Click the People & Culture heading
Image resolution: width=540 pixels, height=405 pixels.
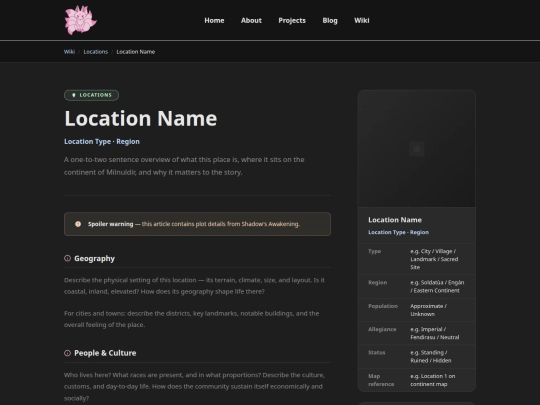(105, 353)
